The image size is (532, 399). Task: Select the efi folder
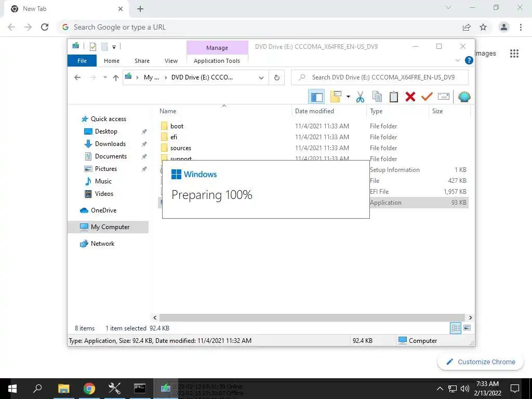(x=174, y=137)
